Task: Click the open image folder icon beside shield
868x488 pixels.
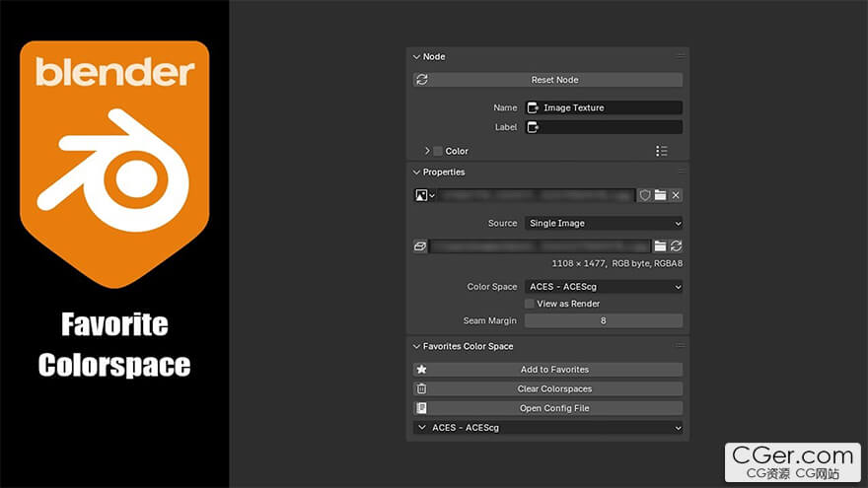Action: coord(660,195)
